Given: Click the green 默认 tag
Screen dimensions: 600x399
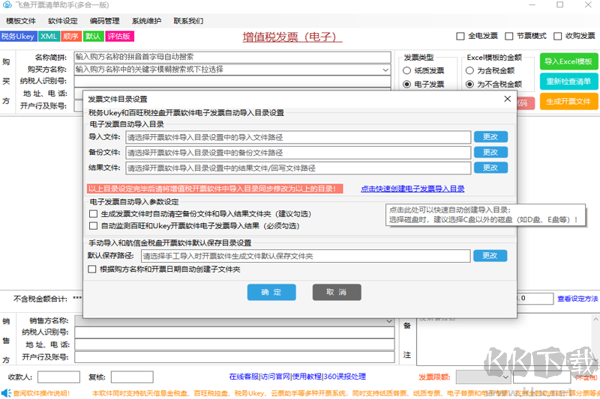Looking at the screenshot, I should (93, 36).
